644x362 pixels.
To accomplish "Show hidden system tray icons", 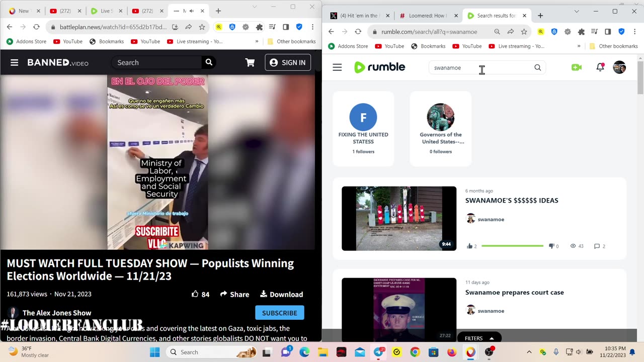I will click(529, 352).
